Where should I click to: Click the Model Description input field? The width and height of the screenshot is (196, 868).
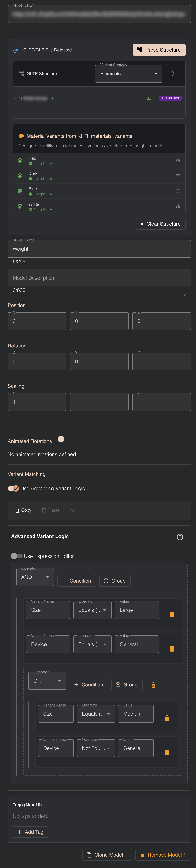click(99, 277)
